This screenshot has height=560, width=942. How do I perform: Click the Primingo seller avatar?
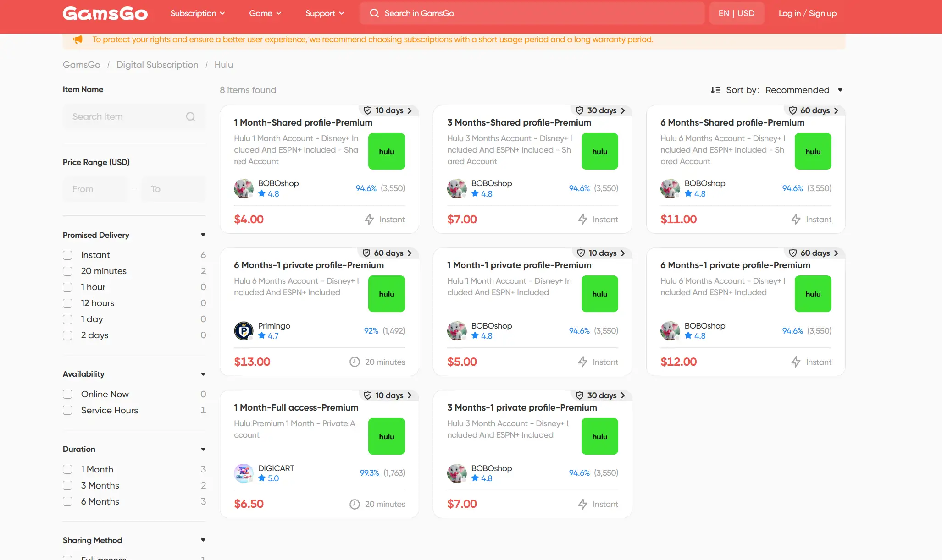click(244, 330)
